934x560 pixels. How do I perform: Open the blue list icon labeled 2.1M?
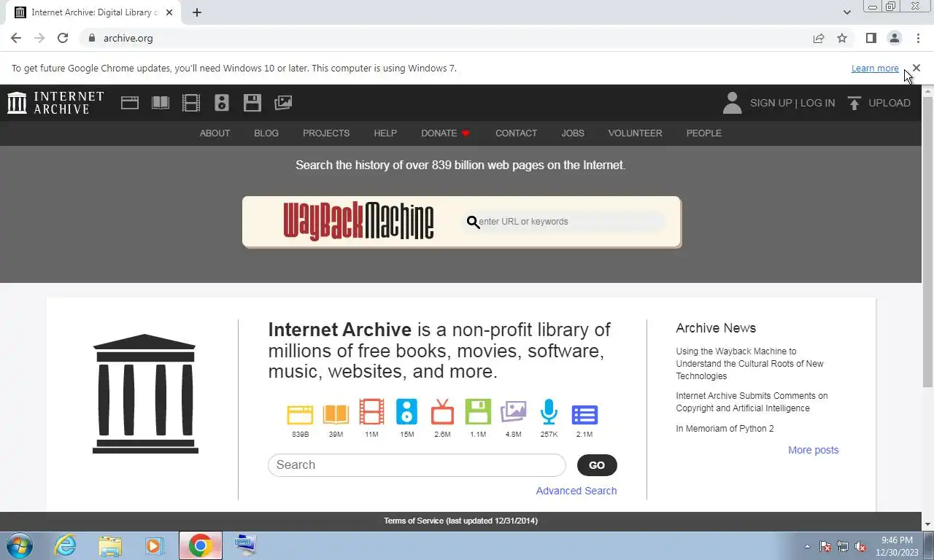[584, 415]
